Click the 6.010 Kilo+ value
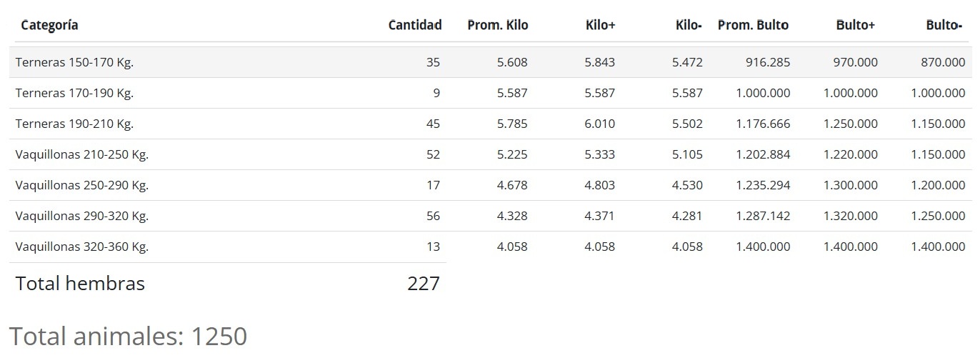Image resolution: width=980 pixels, height=358 pixels. click(x=599, y=124)
